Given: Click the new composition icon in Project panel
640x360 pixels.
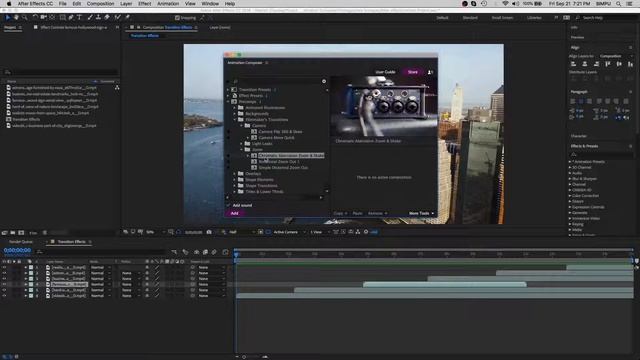Looking at the screenshot, I should pyautogui.click(x=21, y=233).
